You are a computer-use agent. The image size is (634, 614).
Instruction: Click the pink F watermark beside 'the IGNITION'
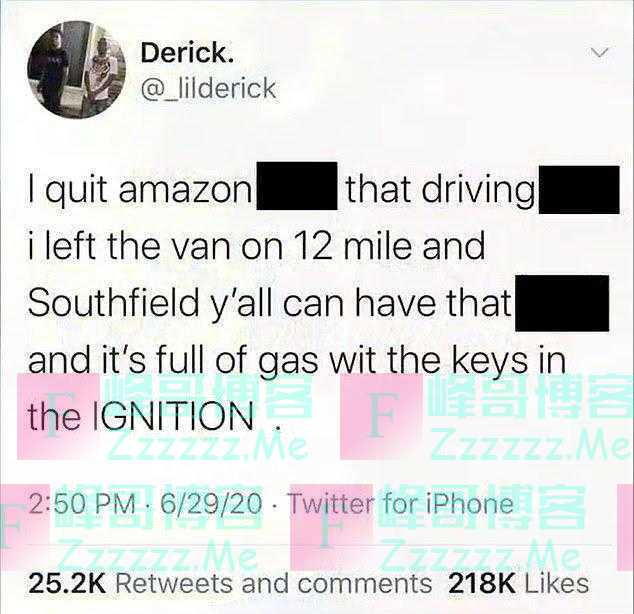58,417
